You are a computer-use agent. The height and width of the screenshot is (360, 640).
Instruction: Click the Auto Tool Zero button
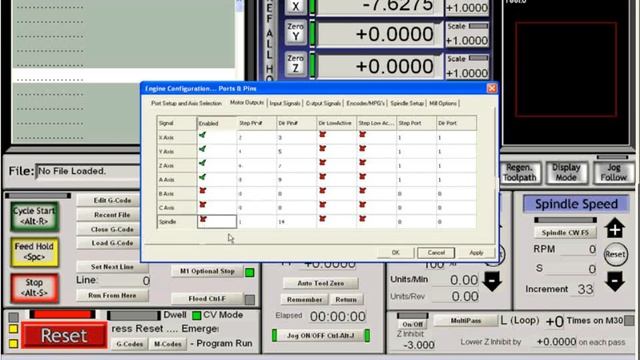point(320,283)
